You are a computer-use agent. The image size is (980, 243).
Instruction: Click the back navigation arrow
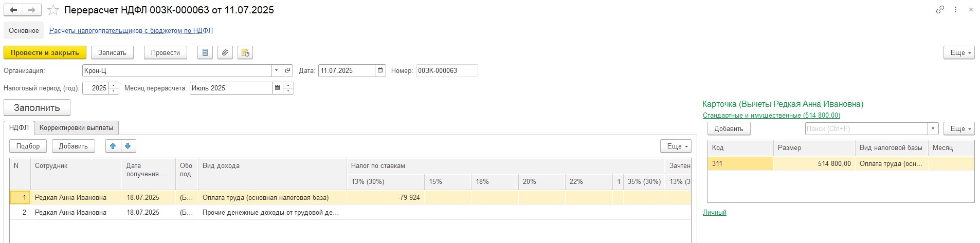[x=13, y=10]
